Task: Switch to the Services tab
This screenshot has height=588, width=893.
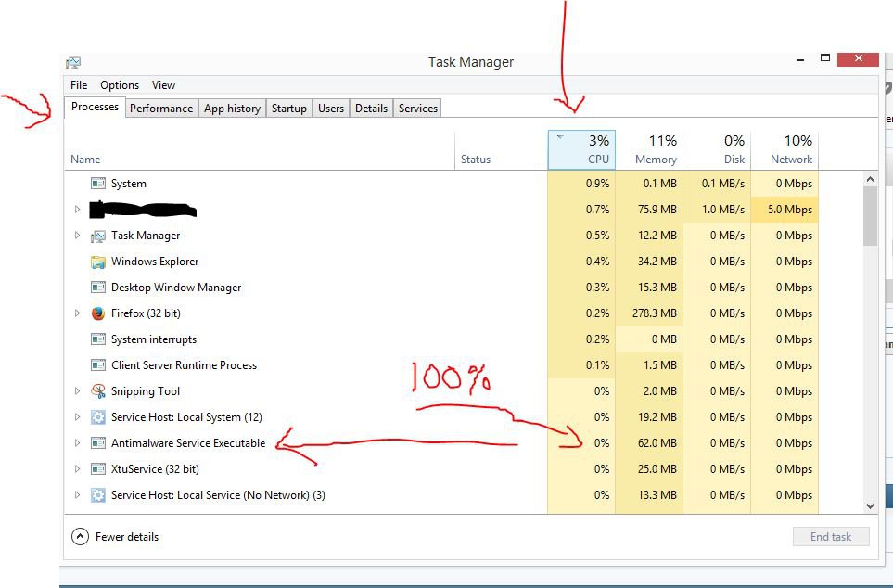Action: pos(418,109)
